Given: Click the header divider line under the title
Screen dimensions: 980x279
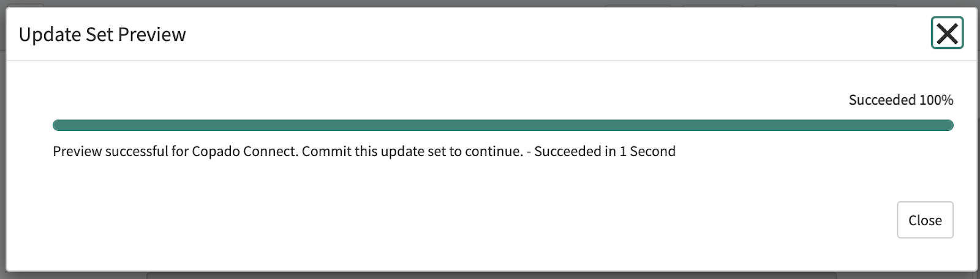Looking at the screenshot, I should tap(492, 60).
